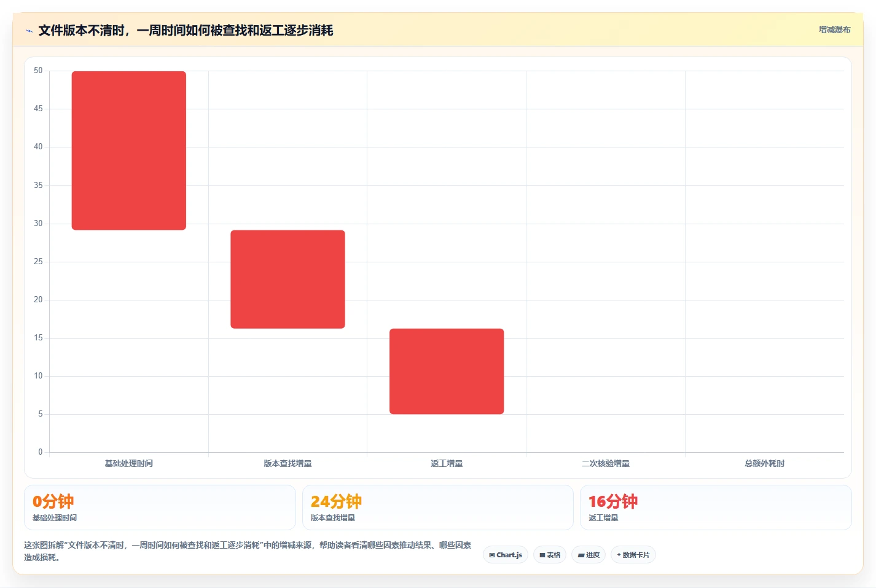Click the 增减瀑布 tag in the header

point(834,29)
